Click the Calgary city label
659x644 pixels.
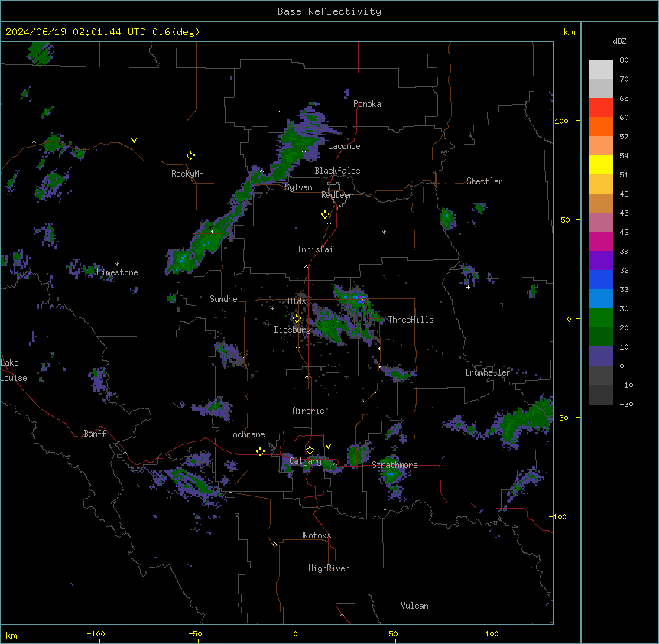coord(305,461)
